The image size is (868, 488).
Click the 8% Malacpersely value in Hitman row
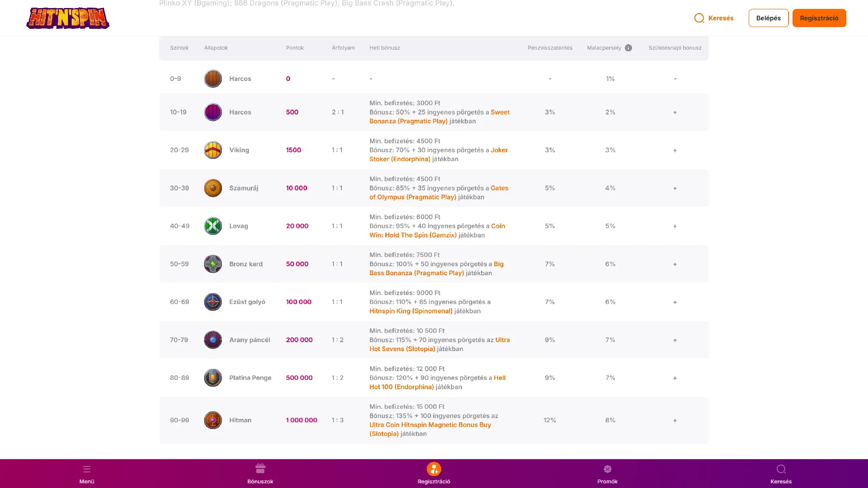coord(610,420)
